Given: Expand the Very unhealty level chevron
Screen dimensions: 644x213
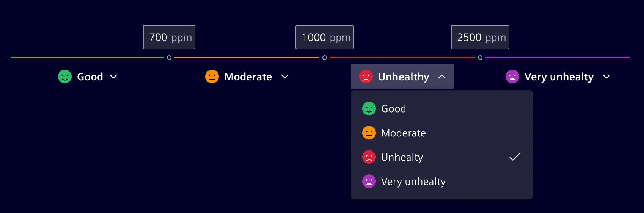Looking at the screenshot, I should point(606,77).
